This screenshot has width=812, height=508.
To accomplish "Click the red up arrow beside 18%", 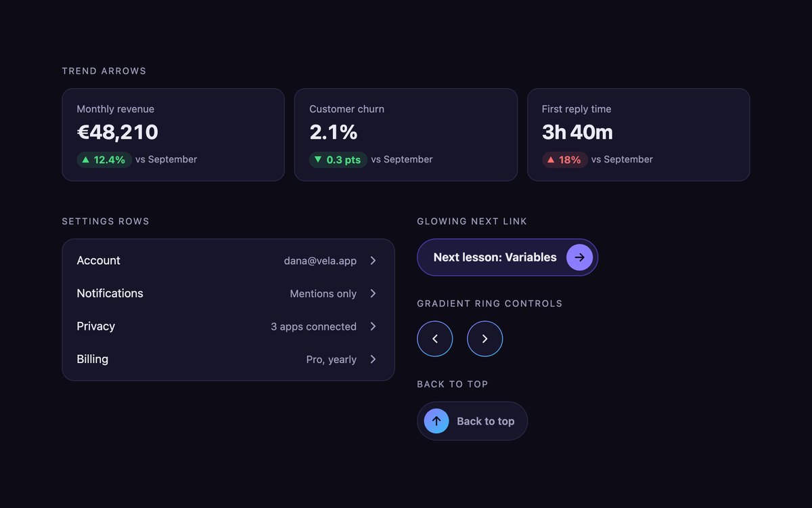I will coord(551,160).
